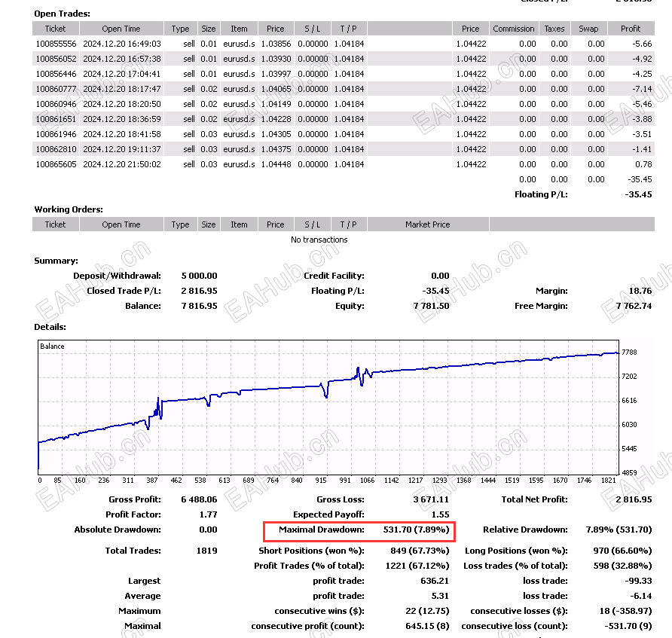Click the Gross Loss value 3 671.11
The width and height of the screenshot is (672, 638).
(431, 499)
